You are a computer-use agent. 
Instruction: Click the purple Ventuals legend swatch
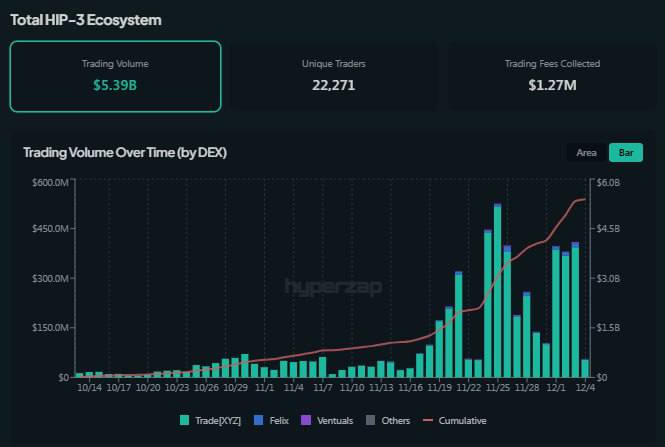pyautogui.click(x=305, y=421)
